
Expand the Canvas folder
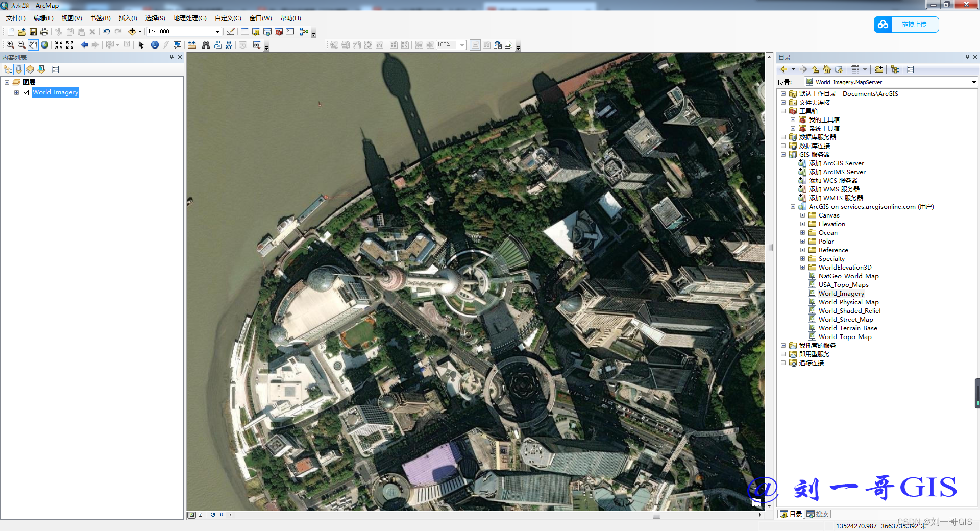[802, 215]
